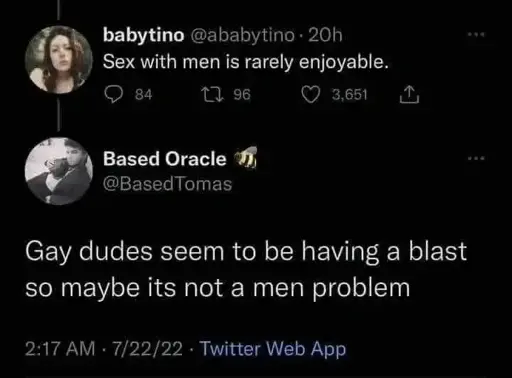Click the 3,651 likes count
The height and width of the screenshot is (378, 512).
pyautogui.click(x=349, y=95)
